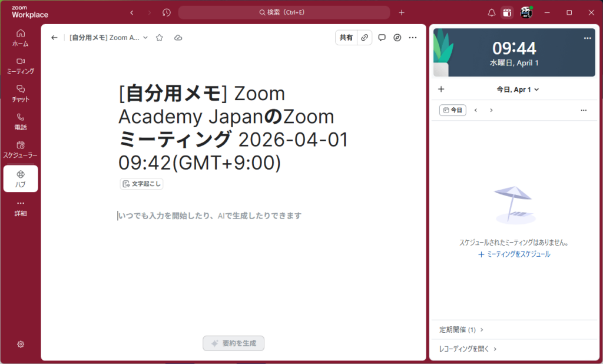Go back with the left arrow in note header
Screen dimensions: 603x364
54,38
